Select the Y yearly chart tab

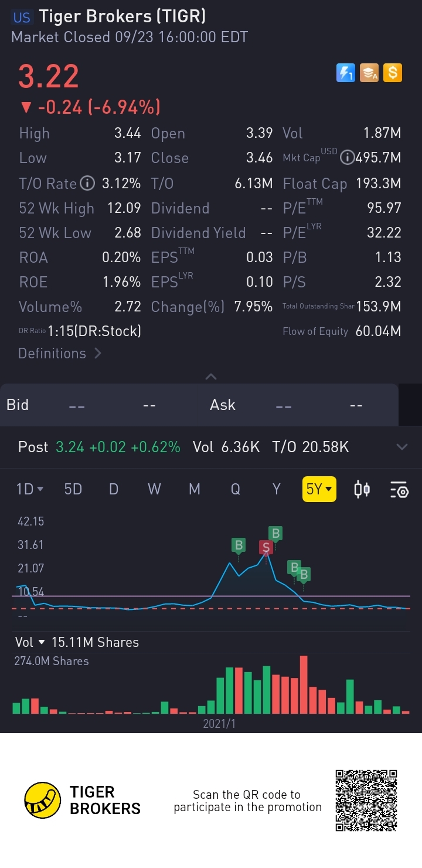click(277, 489)
